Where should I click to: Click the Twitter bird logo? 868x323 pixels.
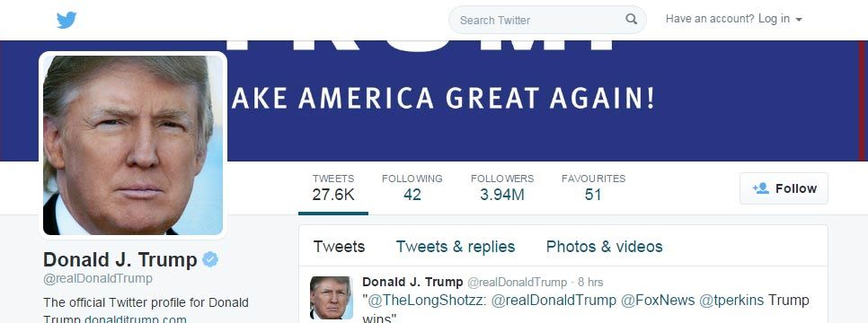(66, 21)
